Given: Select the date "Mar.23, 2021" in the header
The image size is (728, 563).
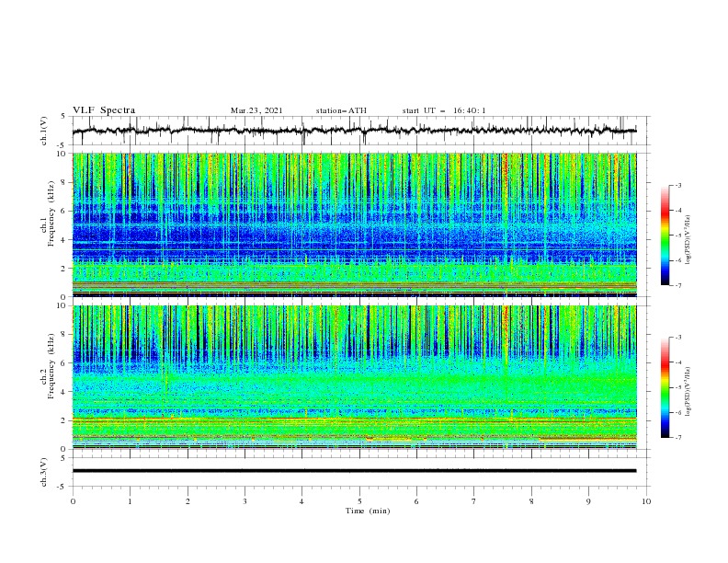Looking at the screenshot, I should tap(256, 110).
